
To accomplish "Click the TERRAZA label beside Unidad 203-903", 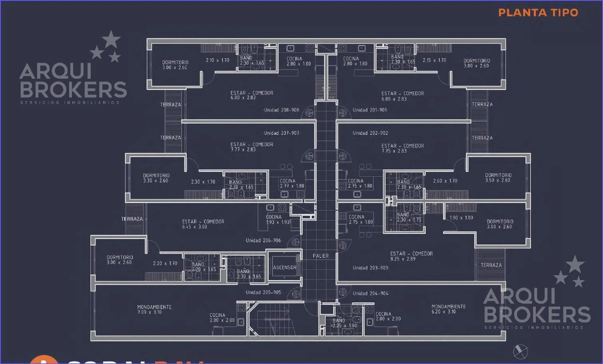I will pos(491,265).
